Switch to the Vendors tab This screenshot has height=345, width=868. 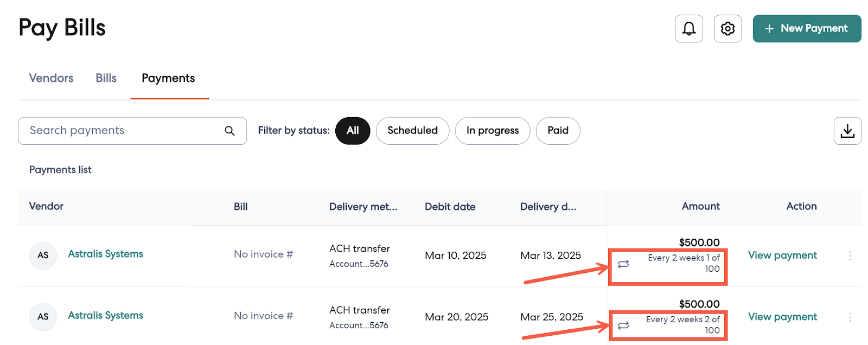click(x=51, y=78)
